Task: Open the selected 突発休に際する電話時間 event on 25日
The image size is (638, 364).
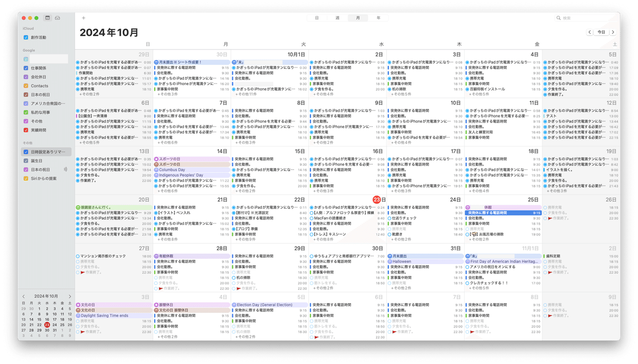Action: coord(503,213)
